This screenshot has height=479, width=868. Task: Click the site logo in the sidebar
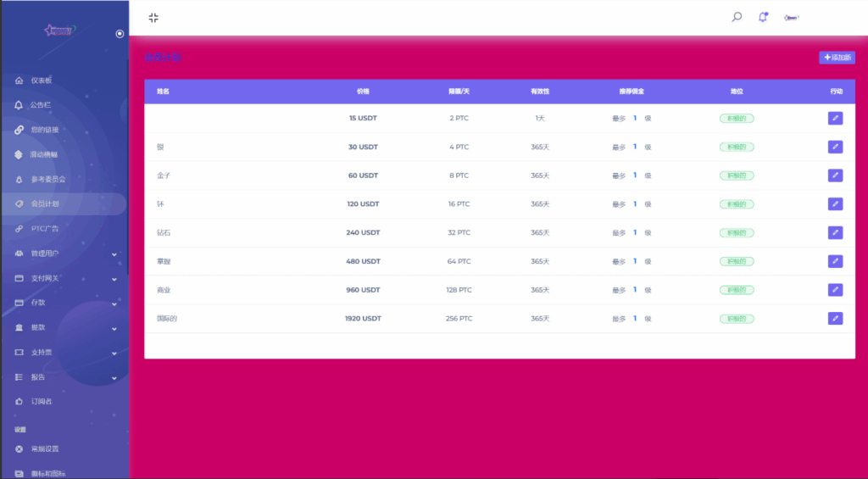coord(60,31)
